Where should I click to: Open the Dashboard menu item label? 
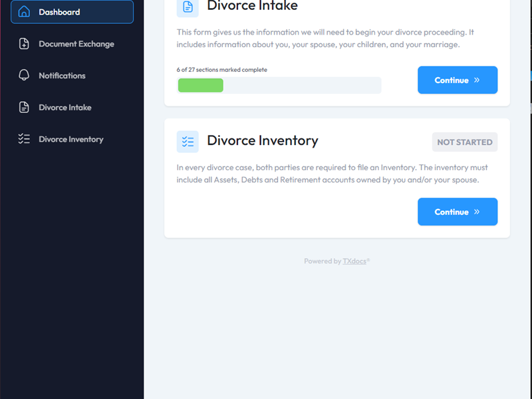pyautogui.click(x=59, y=12)
